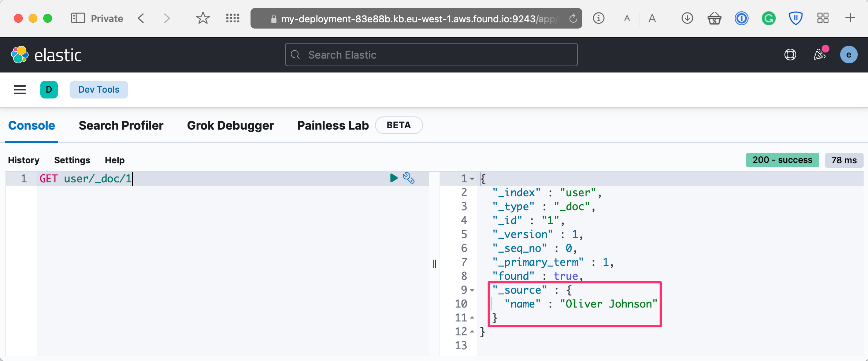Open the newsfeed celebration icon
This screenshot has height=361, width=868.
click(820, 55)
